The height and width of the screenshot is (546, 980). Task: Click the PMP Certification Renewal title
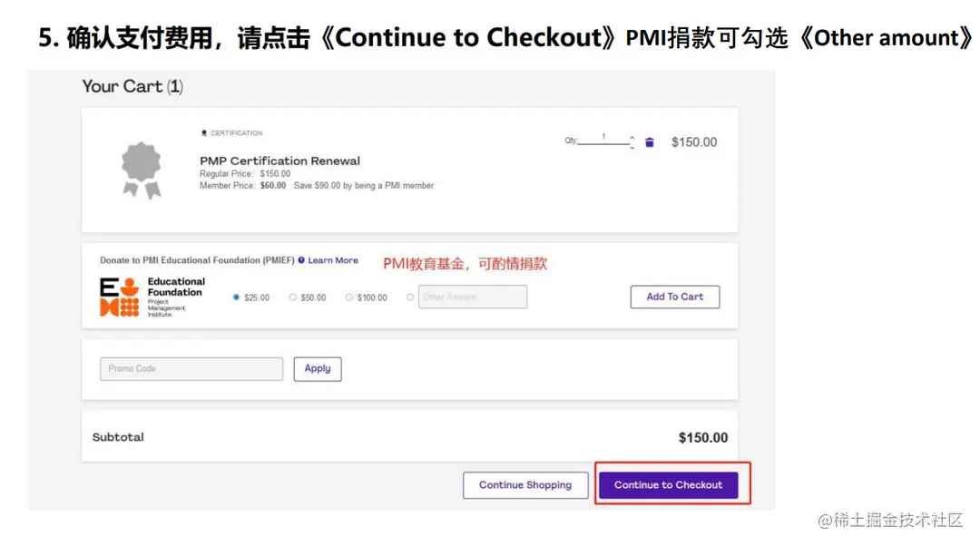pos(280,161)
